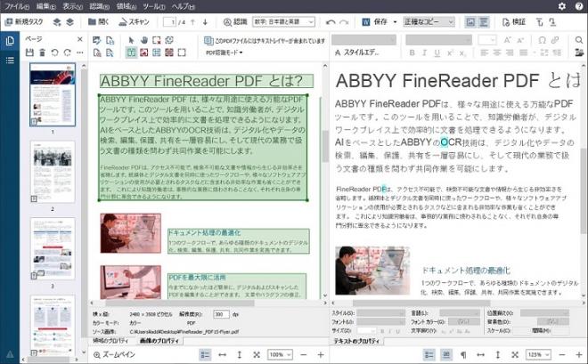This screenshot has width=588, height=364.
Task: Open the 日本語と英語 language dropdown
Action: point(283,22)
